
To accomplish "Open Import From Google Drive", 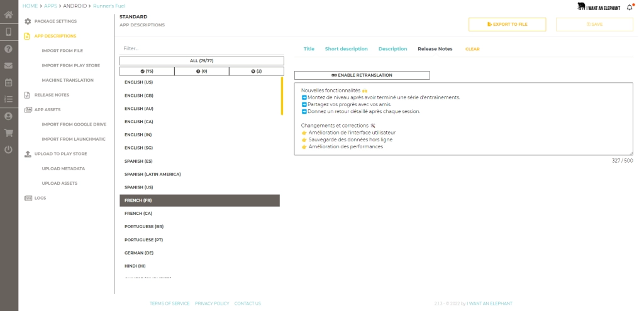I will 74,125.
